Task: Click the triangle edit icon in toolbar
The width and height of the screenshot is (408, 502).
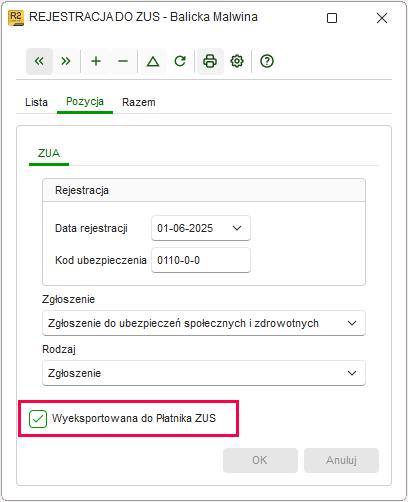Action: [x=153, y=61]
